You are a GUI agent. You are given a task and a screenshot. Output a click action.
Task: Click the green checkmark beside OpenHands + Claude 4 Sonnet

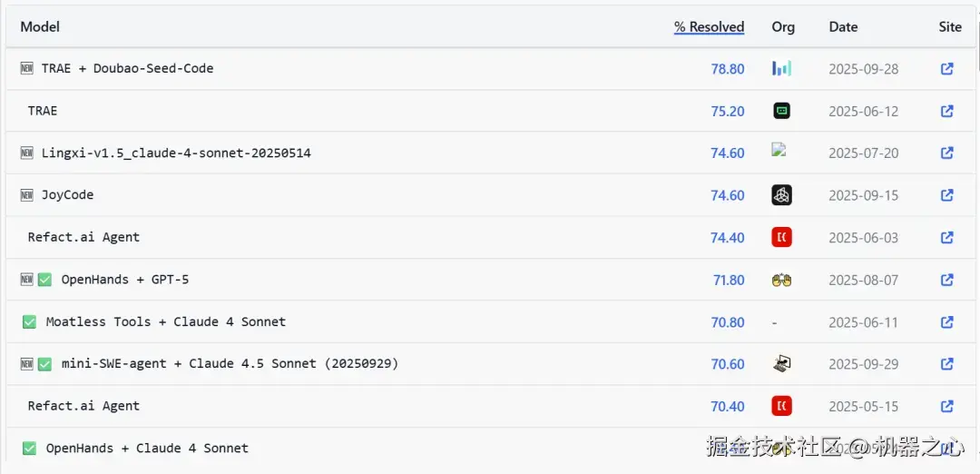coord(29,449)
